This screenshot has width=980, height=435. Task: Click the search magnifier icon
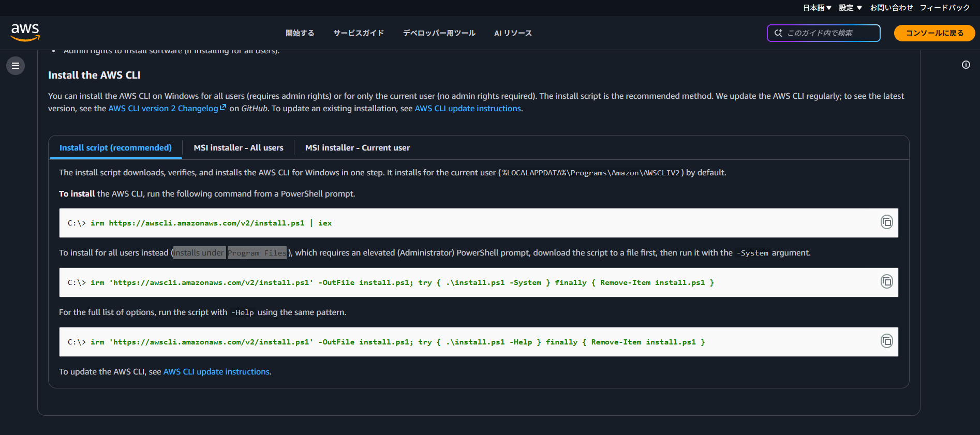[778, 33]
